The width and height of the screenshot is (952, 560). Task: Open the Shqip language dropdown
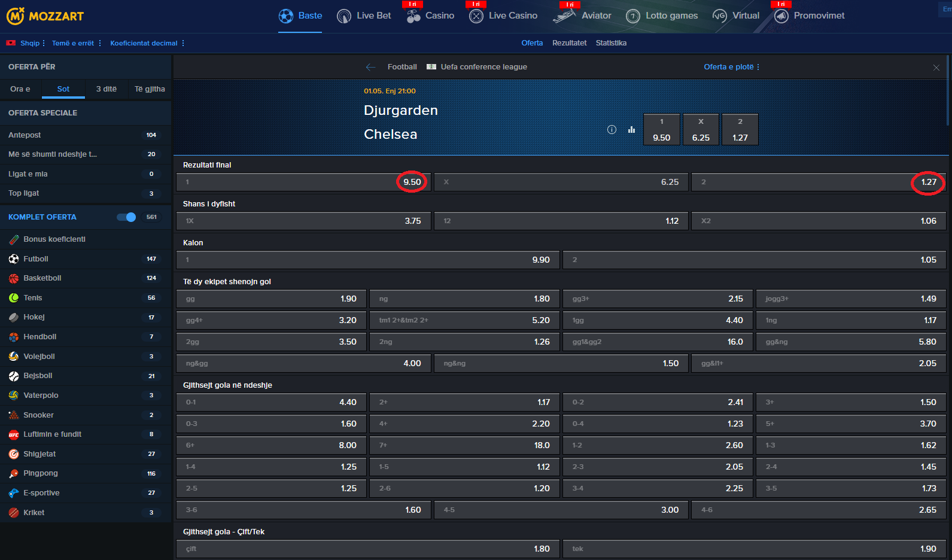click(x=33, y=43)
